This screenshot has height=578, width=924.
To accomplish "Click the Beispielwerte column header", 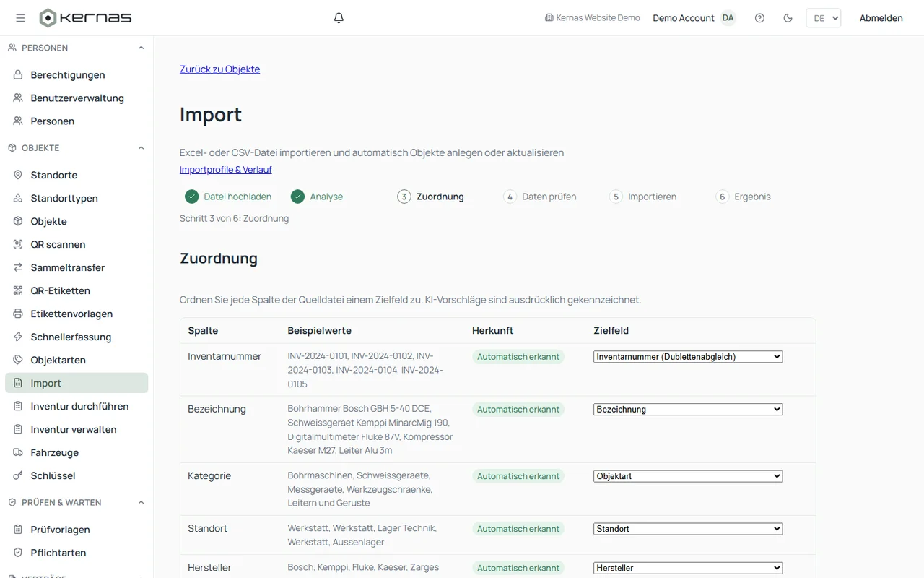I will coord(320,331).
